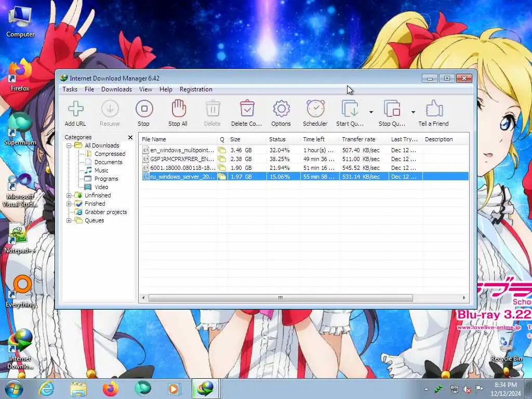Collapse the All Downloads tree node
The image size is (532, 399).
[69, 145]
